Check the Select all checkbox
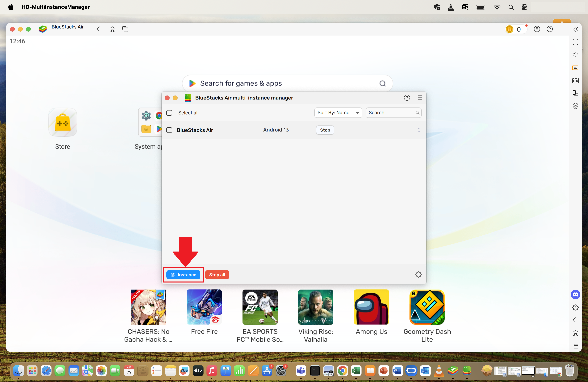The height and width of the screenshot is (382, 588). click(169, 113)
